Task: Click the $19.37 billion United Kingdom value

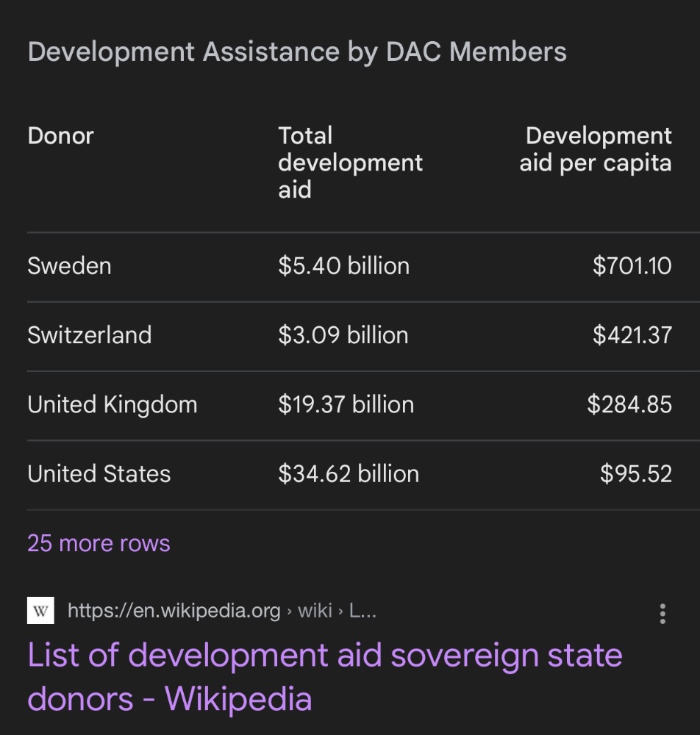Action: [346, 404]
